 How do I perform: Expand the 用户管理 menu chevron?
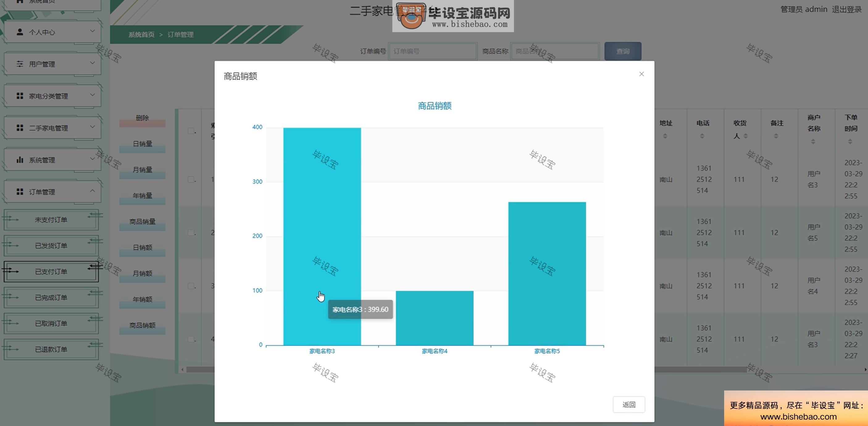click(x=92, y=63)
